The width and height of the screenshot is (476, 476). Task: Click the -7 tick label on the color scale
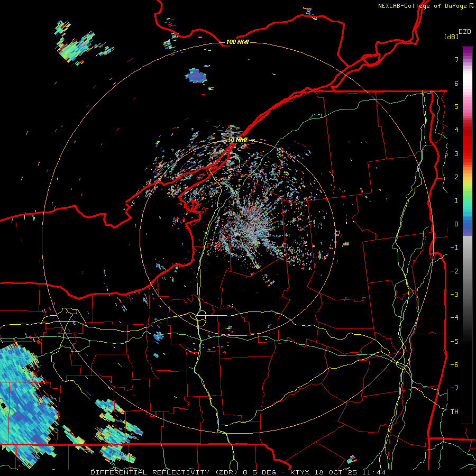coord(454,388)
